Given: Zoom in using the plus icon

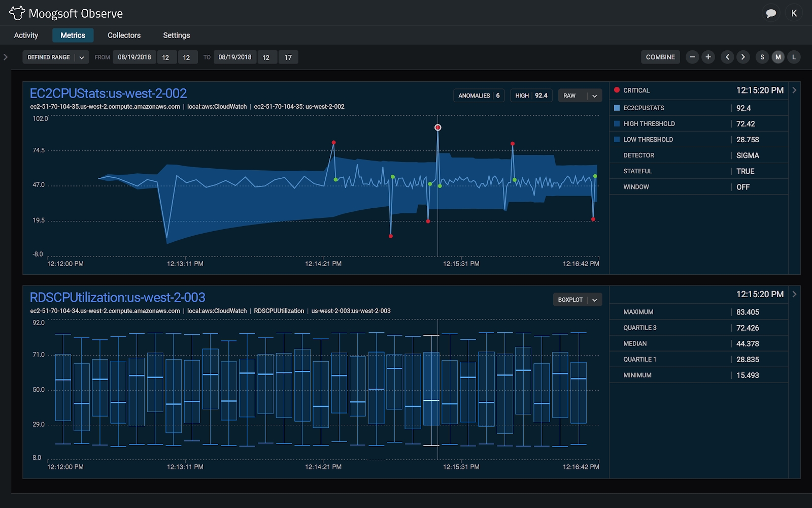Looking at the screenshot, I should point(708,57).
